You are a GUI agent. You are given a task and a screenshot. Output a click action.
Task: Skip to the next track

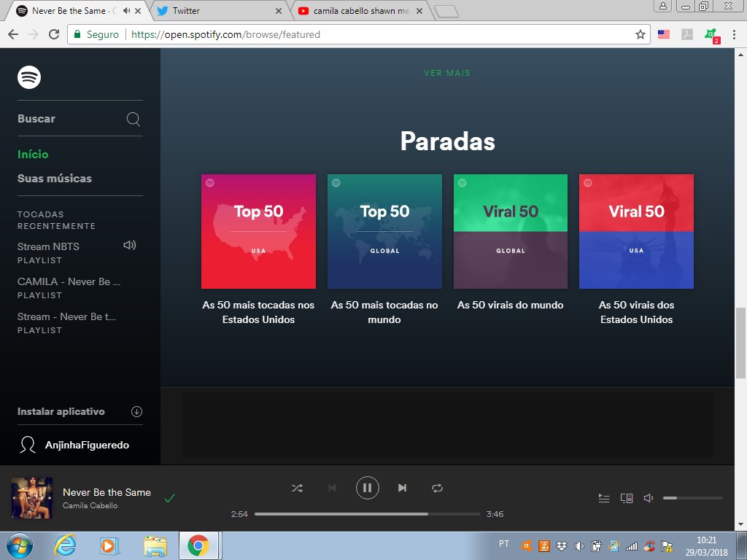point(402,488)
